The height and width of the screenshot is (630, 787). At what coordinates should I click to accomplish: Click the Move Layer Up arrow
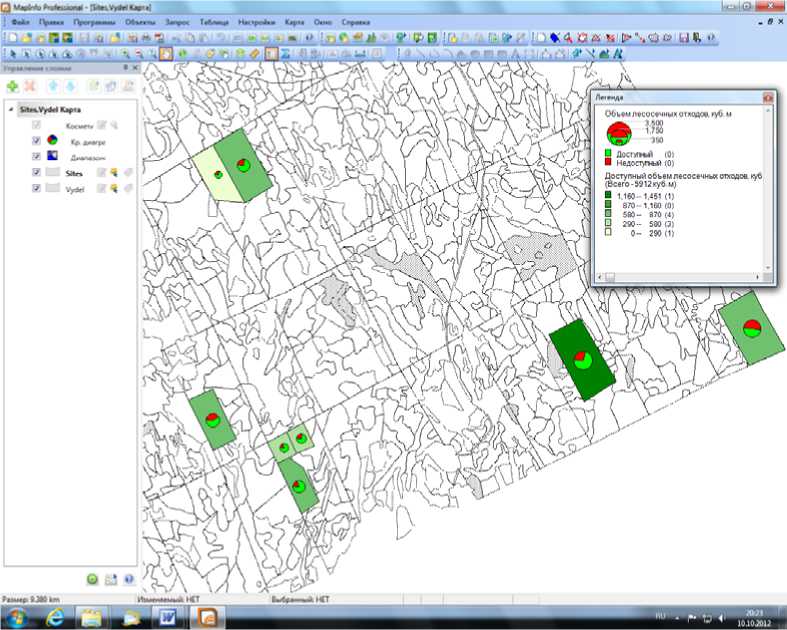point(54,87)
